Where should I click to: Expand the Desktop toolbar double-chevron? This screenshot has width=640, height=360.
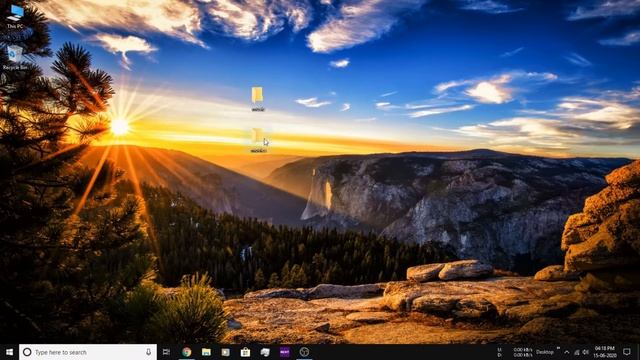[x=558, y=349]
